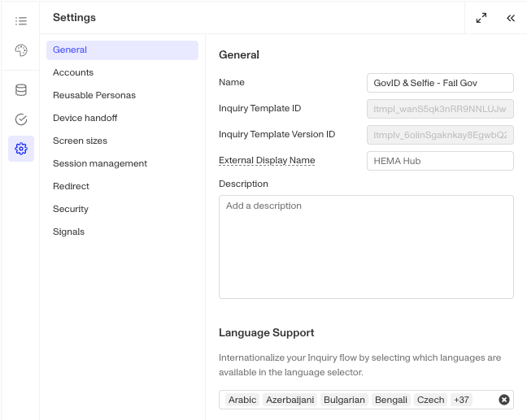
Task: Expand settings panel to full screen
Action: [481, 18]
